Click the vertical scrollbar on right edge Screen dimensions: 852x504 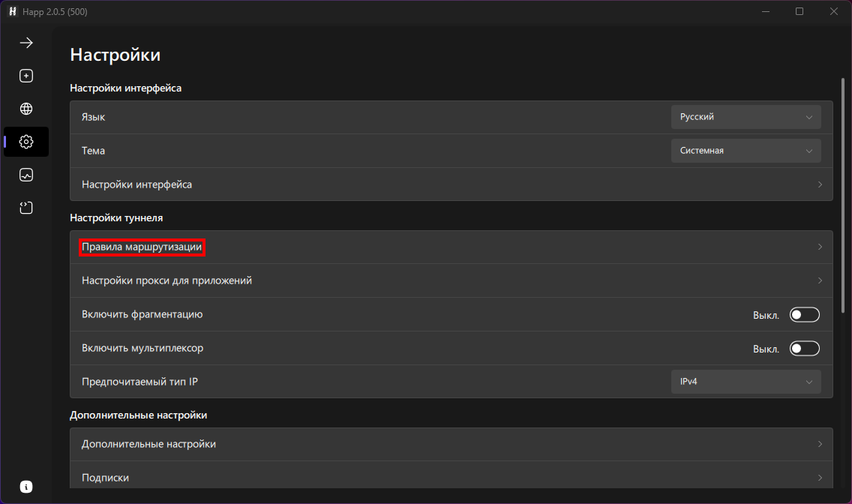pos(844,225)
